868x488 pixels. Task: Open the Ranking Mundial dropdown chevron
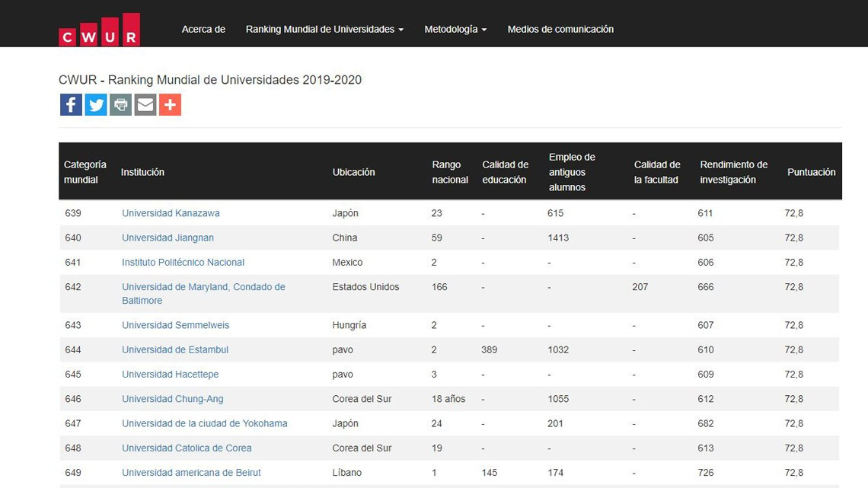402,29
